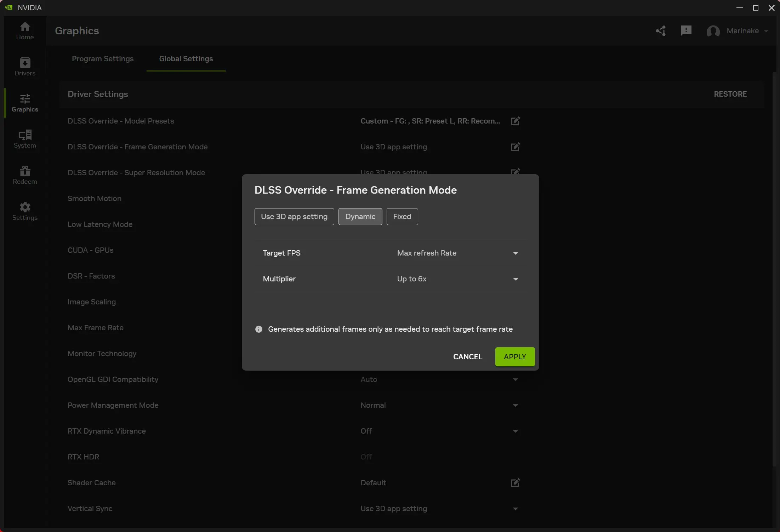This screenshot has width=780, height=532.
Task: Open the feedback notification icon
Action: (x=686, y=31)
